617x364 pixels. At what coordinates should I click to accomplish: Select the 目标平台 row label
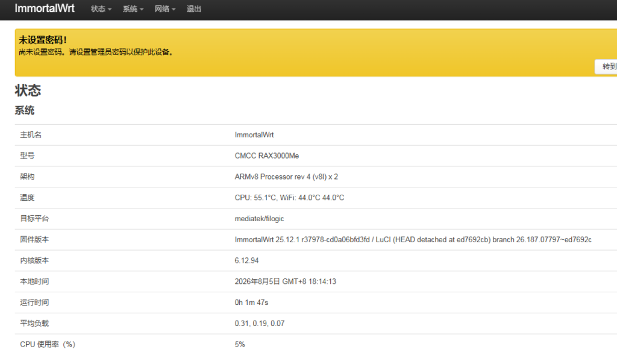tap(34, 218)
